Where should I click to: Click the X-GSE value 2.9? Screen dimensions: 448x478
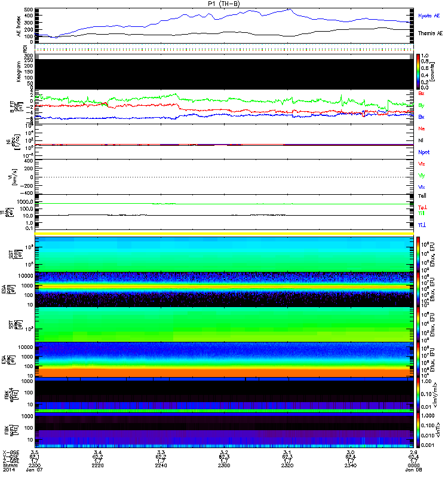coord(413,452)
